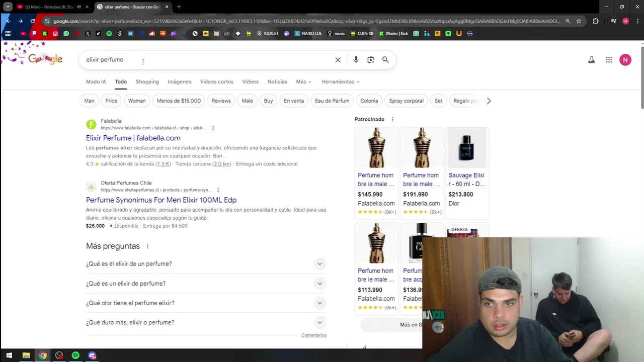The image size is (644, 362).
Task: Open the Herramientas dropdown
Action: tap(340, 81)
